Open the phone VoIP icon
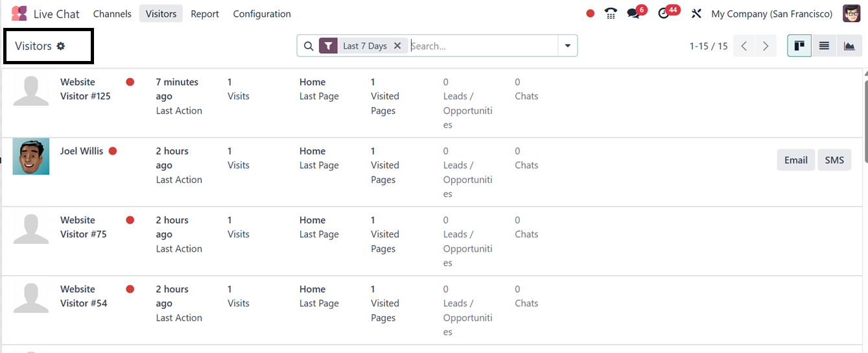 tap(611, 14)
